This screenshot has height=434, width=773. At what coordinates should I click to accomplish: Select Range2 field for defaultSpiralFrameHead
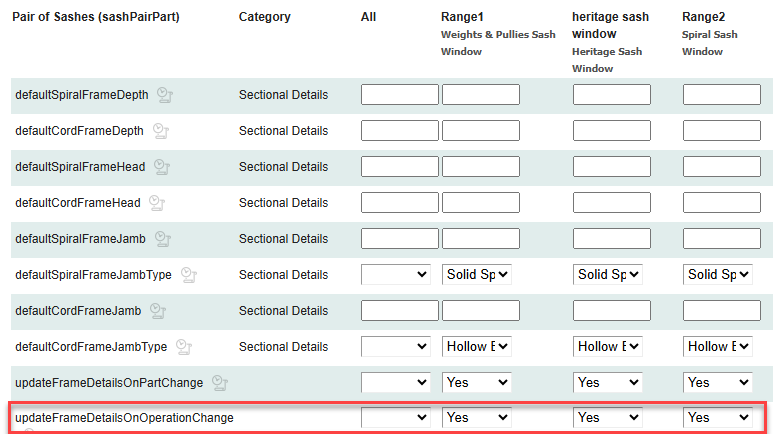click(x=722, y=167)
